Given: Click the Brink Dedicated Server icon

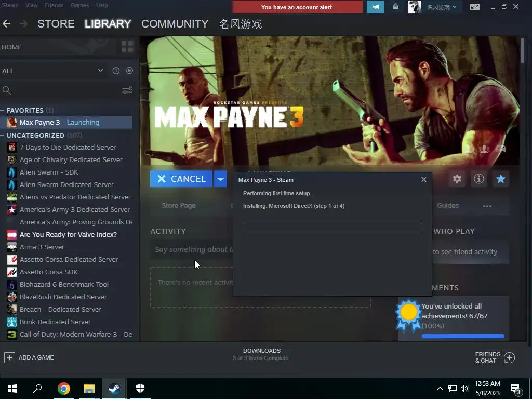Looking at the screenshot, I should coord(12,322).
